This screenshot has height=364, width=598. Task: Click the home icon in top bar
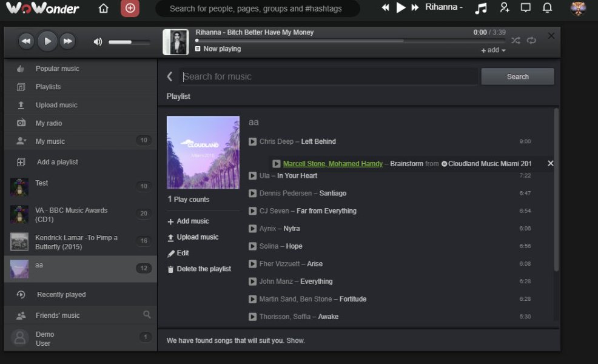104,8
